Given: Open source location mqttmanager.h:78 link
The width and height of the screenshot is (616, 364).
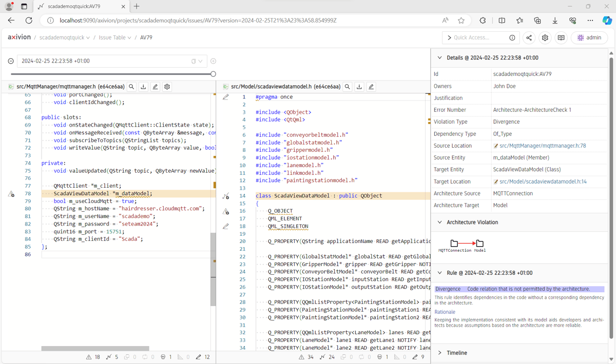Looking at the screenshot, I should 542,146.
